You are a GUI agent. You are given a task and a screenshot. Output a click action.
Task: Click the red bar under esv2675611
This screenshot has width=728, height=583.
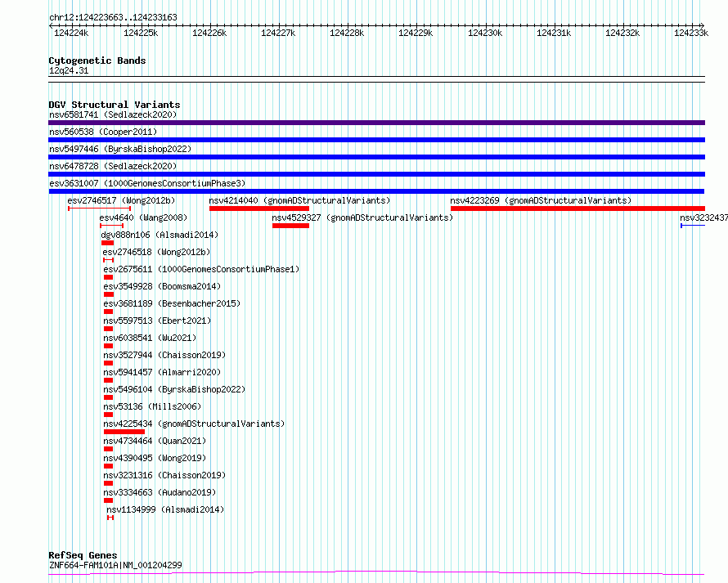[108, 277]
